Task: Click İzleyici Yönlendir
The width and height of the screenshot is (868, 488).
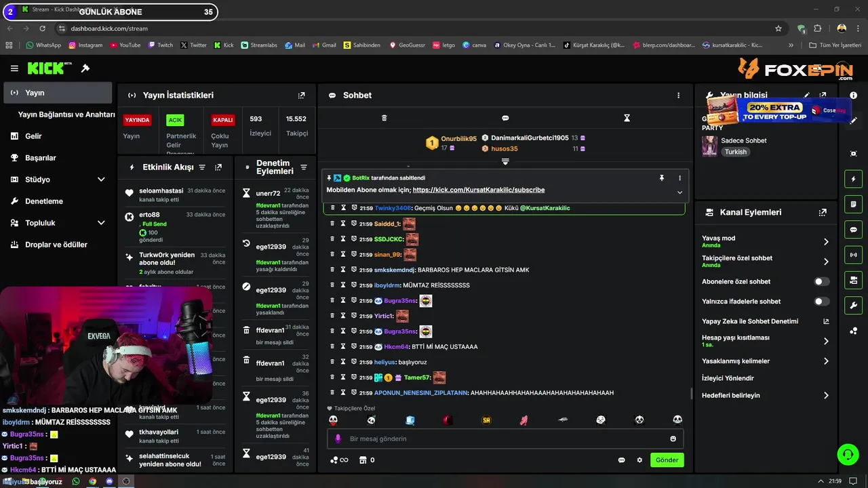Action: pos(728,378)
